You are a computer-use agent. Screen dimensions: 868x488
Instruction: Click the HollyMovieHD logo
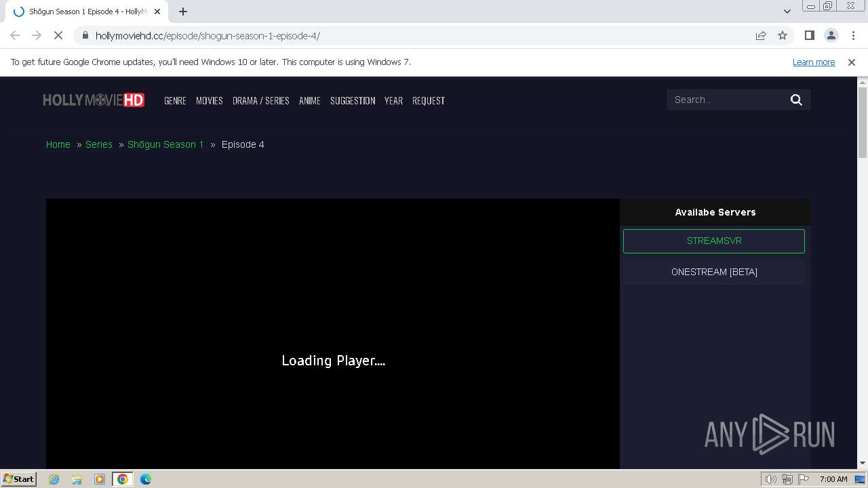(x=94, y=100)
